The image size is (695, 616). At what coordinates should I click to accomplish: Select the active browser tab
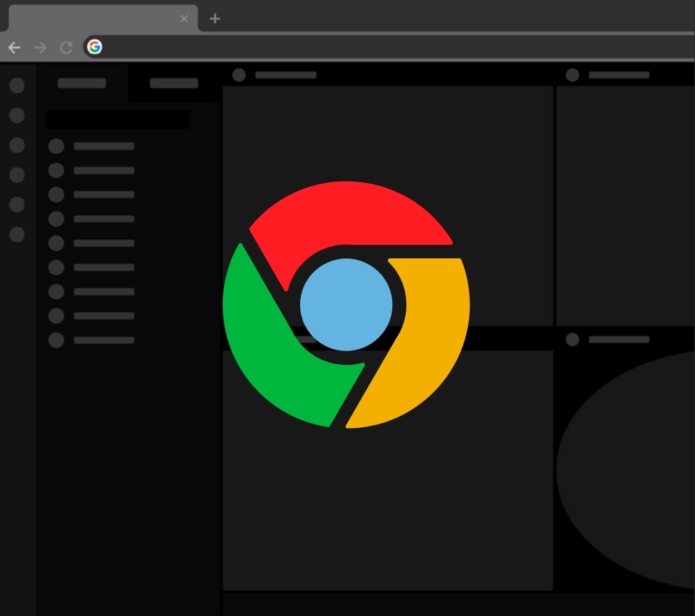(97, 19)
